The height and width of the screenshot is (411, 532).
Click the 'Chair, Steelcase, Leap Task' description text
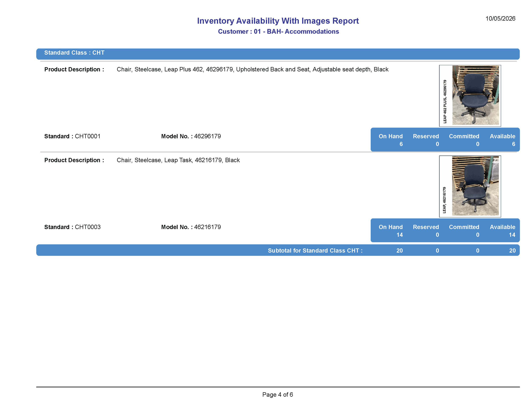point(178,160)
